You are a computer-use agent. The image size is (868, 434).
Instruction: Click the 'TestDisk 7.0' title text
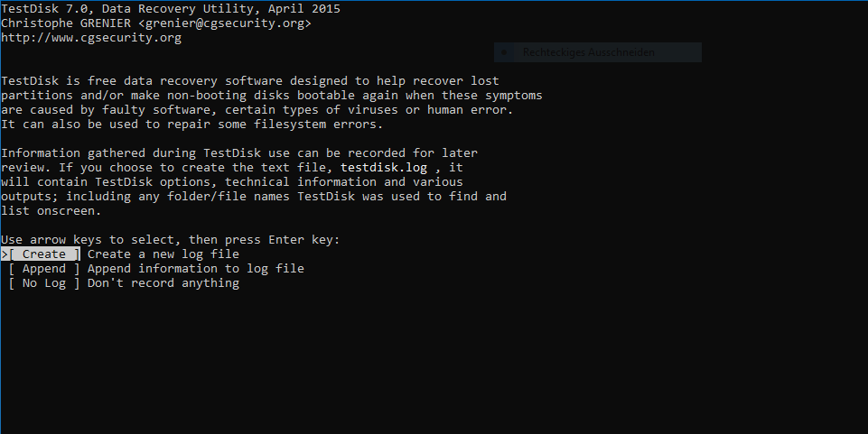coord(44,9)
